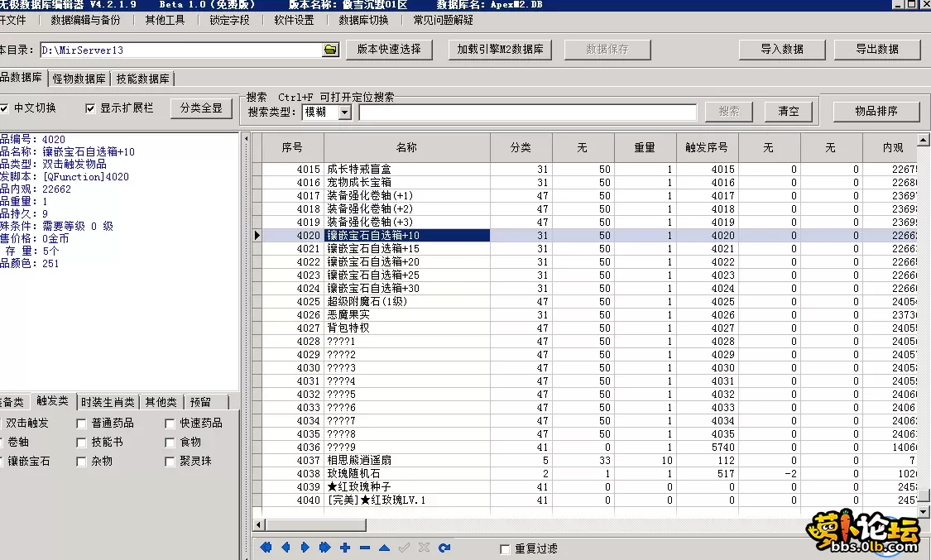Toggle the 显示扩展栏 checkbox

pyautogui.click(x=90, y=108)
